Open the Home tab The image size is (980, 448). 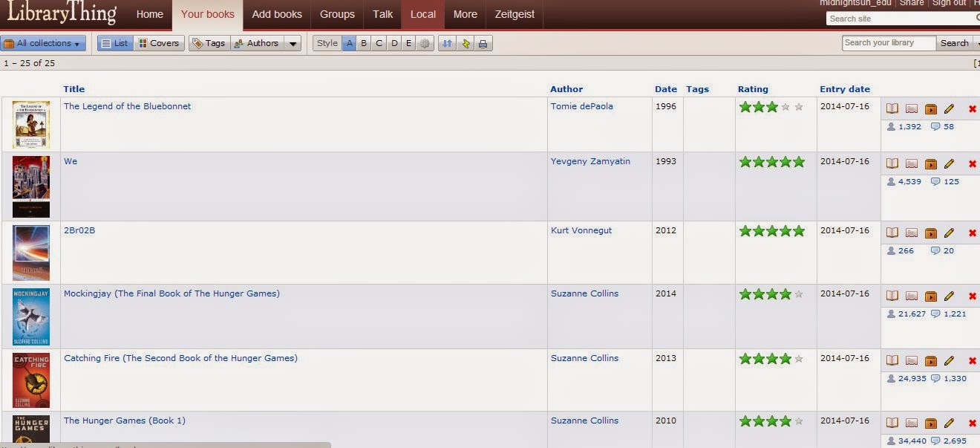(150, 14)
